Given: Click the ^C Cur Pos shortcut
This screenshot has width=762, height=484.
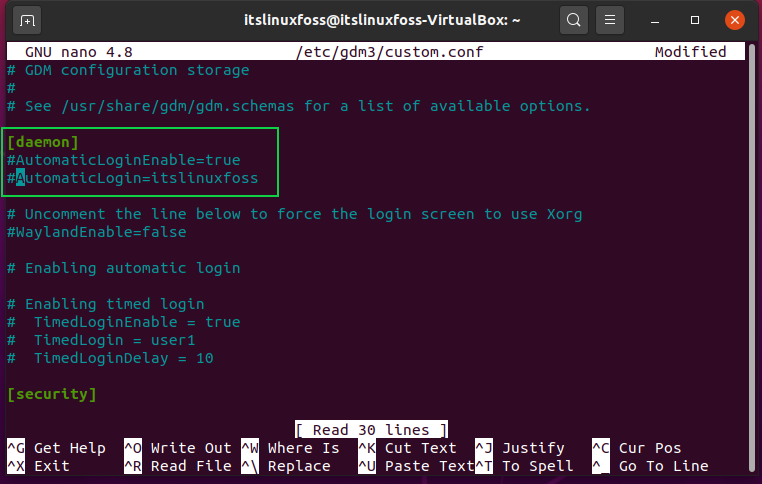Looking at the screenshot, I should pyautogui.click(x=637, y=448).
